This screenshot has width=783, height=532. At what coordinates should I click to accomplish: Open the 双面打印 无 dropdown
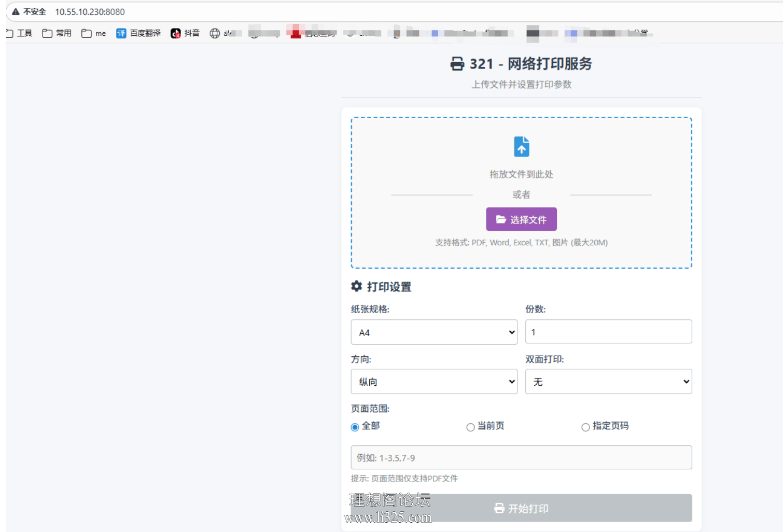(608, 382)
